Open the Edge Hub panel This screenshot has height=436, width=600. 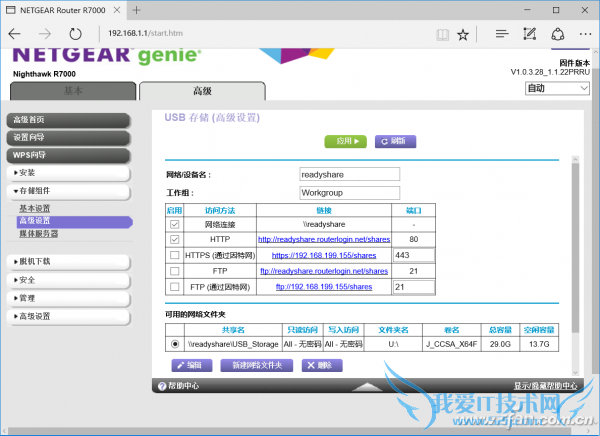coord(502,34)
